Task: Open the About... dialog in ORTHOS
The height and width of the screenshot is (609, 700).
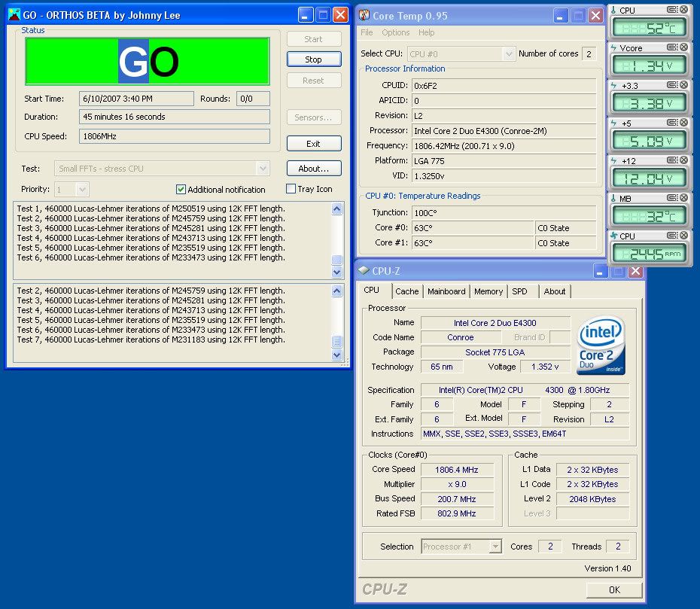Action: click(x=313, y=169)
